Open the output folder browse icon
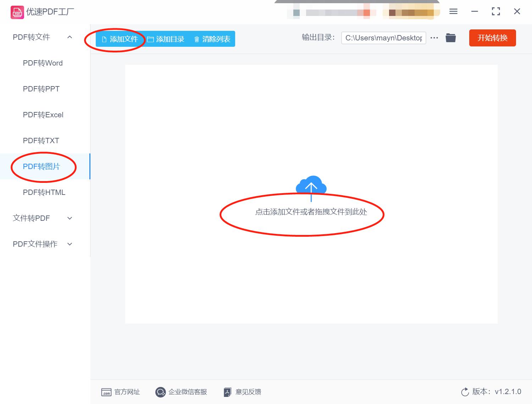 (x=450, y=38)
